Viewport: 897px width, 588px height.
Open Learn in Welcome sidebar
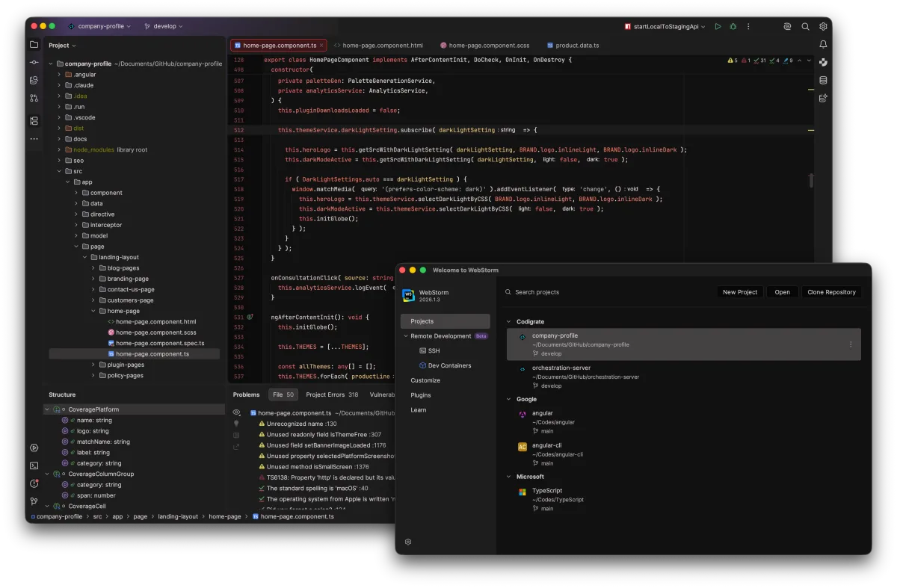(419, 409)
